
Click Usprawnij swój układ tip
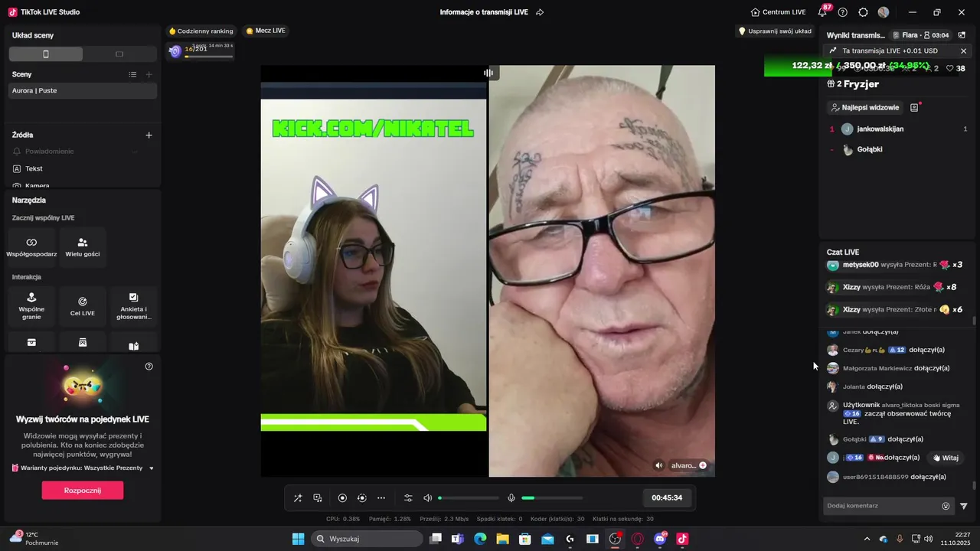pyautogui.click(x=775, y=31)
